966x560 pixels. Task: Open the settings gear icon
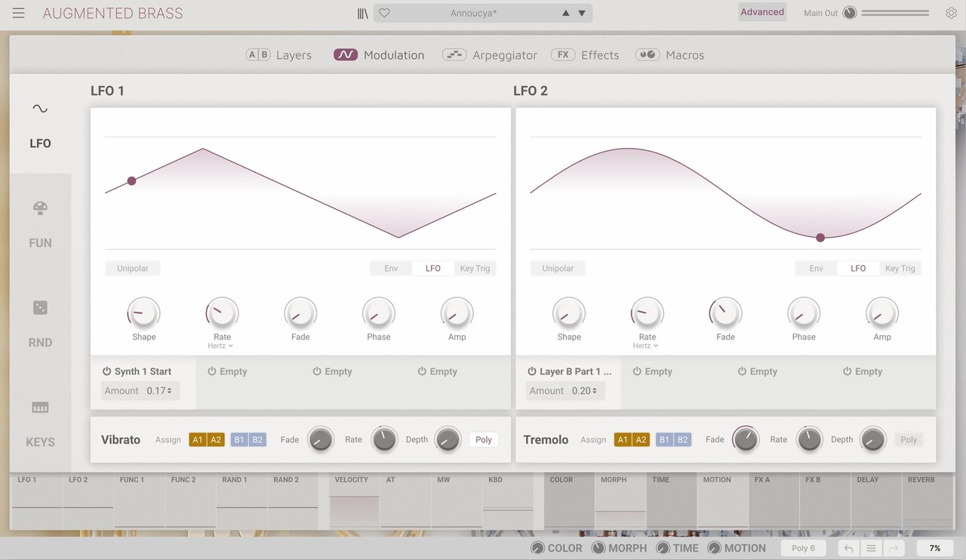951,13
